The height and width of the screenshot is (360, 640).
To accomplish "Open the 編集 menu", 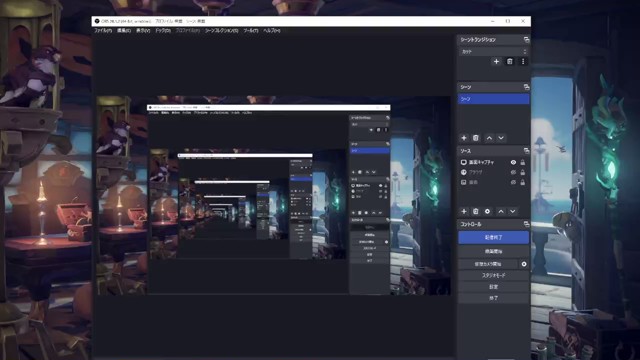I will click(x=124, y=31).
